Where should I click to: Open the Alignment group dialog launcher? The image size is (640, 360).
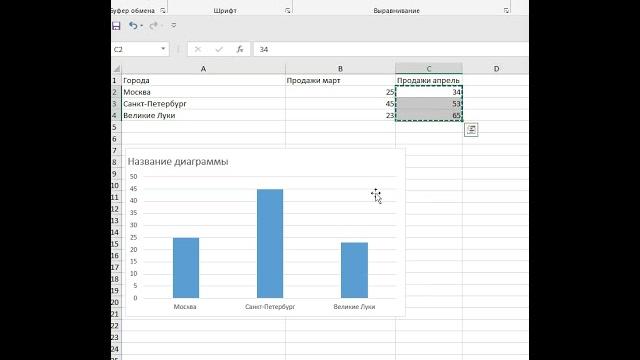(x=506, y=11)
